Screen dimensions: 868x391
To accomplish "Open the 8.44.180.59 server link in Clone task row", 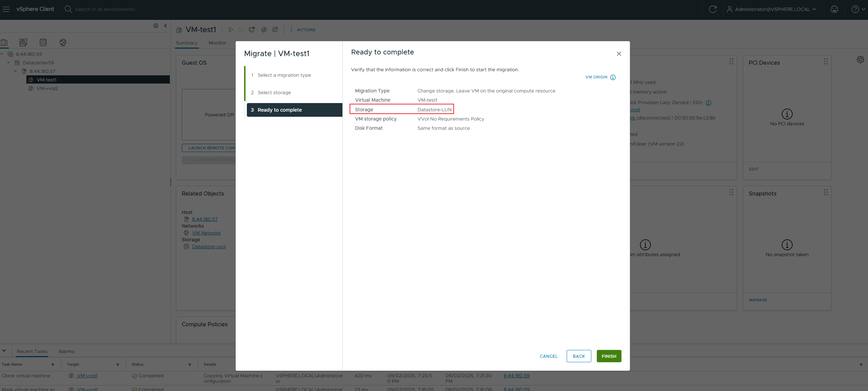I will pyautogui.click(x=516, y=376).
